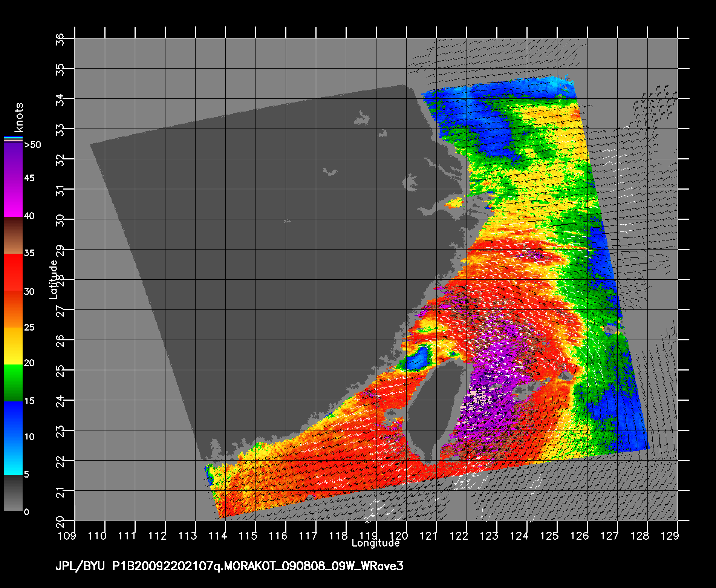Click the latitude tick label '32'
This screenshot has width=716, height=588.
pos(60,160)
